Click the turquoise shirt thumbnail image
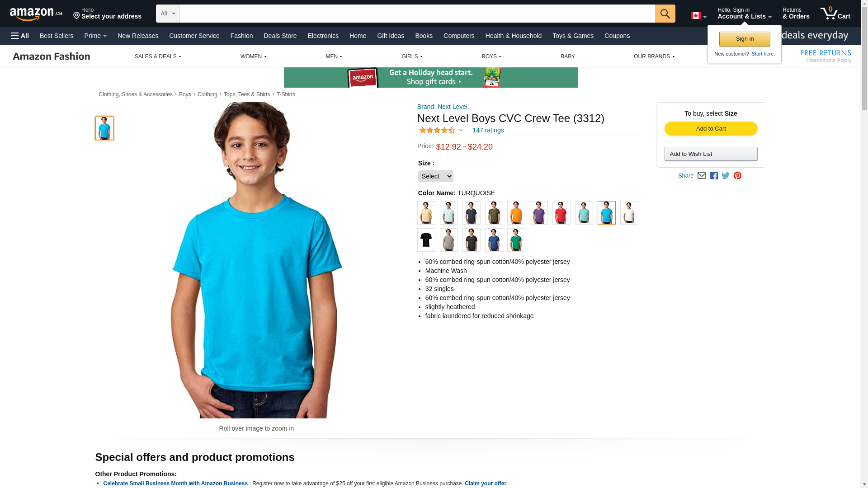The width and height of the screenshot is (868, 488). (x=104, y=128)
